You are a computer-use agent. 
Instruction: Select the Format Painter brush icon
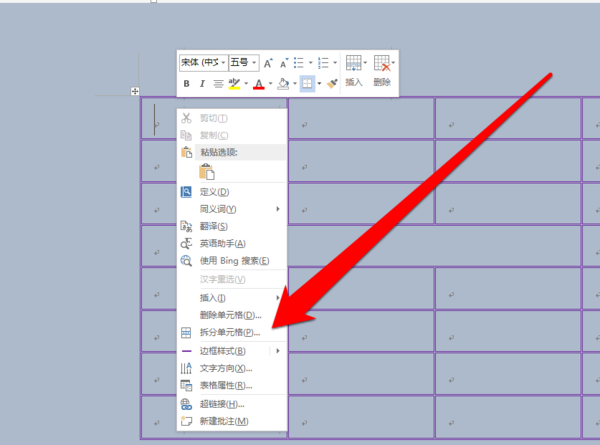332,83
